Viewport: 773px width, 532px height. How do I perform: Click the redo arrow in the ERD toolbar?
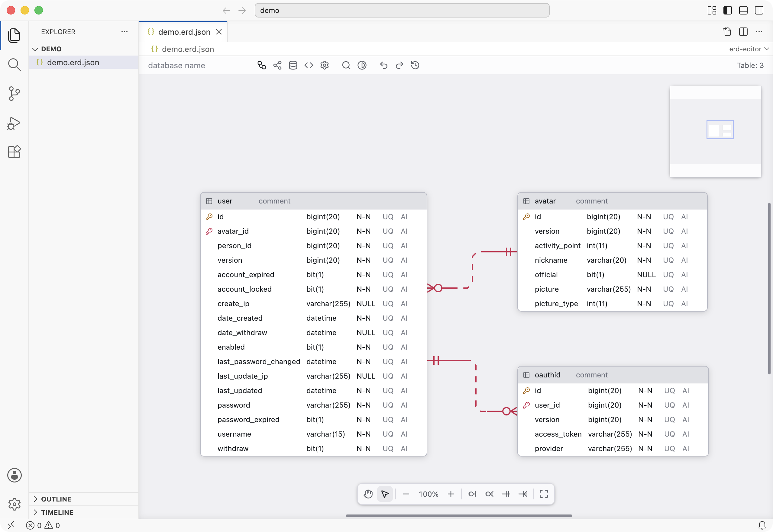pyautogui.click(x=399, y=65)
